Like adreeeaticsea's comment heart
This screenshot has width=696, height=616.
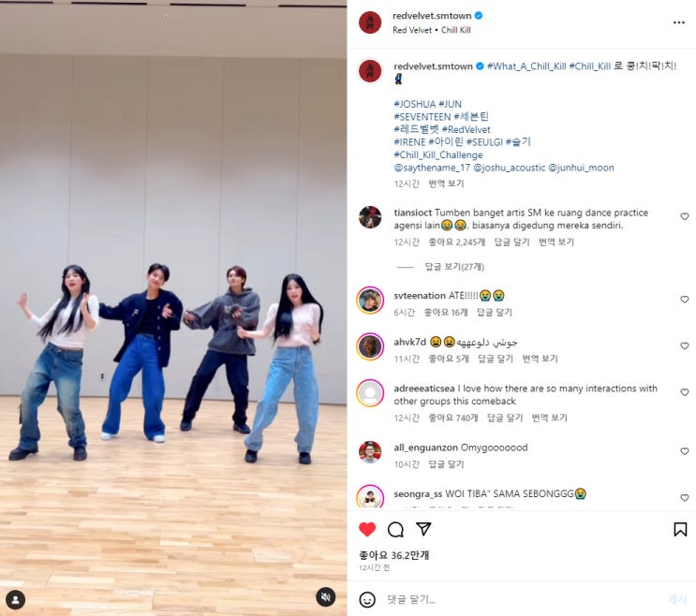click(685, 392)
